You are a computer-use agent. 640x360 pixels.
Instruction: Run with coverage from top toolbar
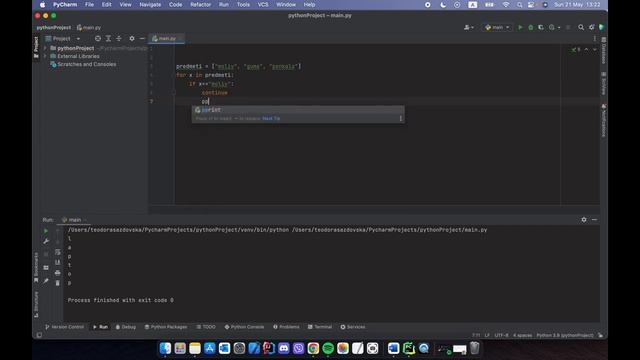pyautogui.click(x=541, y=27)
